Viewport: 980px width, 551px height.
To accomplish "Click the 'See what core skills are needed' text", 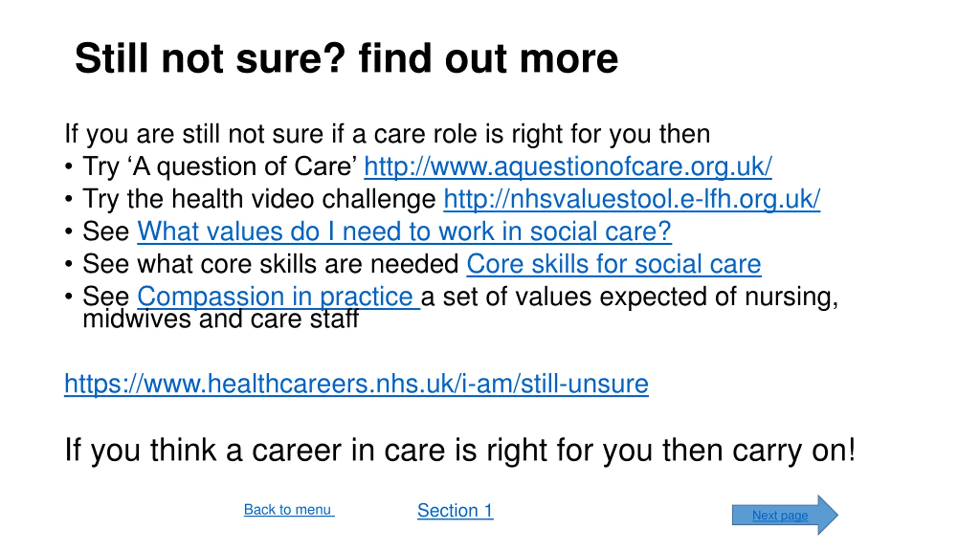I will tap(271, 264).
